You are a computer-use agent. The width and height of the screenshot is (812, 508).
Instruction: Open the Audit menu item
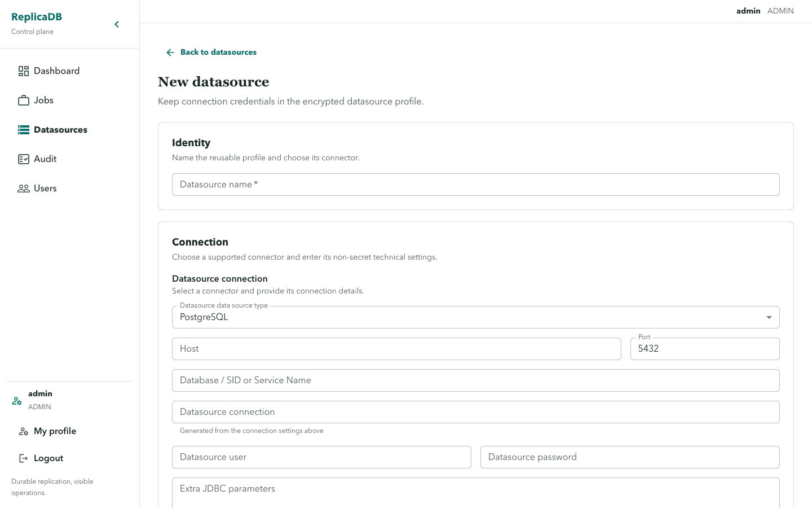click(70, 159)
